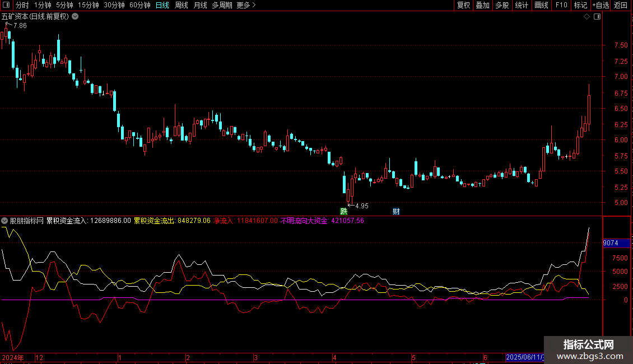Click month 4 on the time axis
Screen dimensions: 633x364
point(334,357)
